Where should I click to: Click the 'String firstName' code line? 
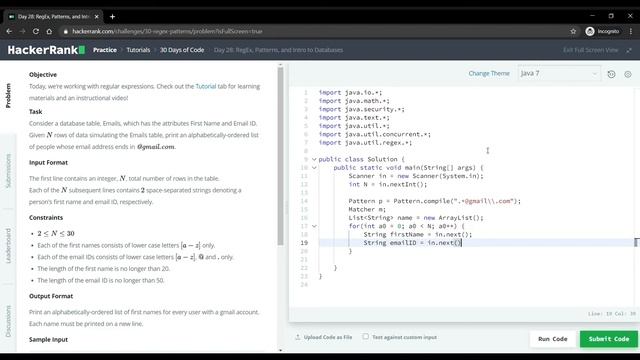(418, 235)
